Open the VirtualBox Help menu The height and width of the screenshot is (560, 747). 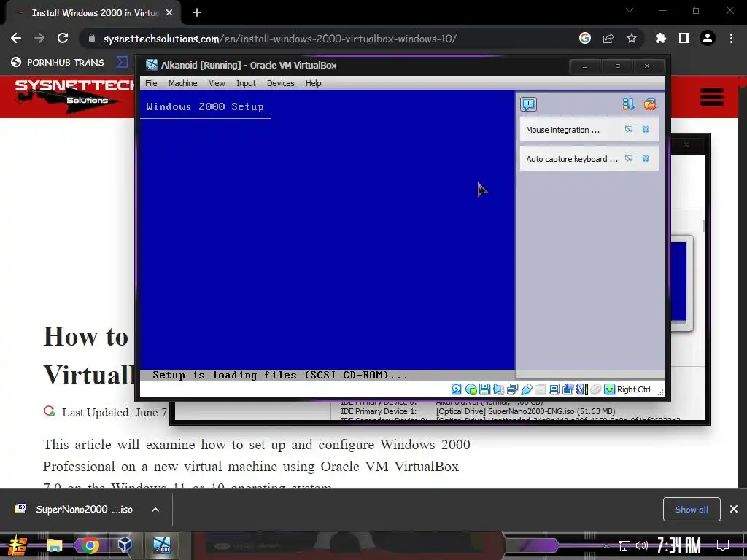click(314, 83)
